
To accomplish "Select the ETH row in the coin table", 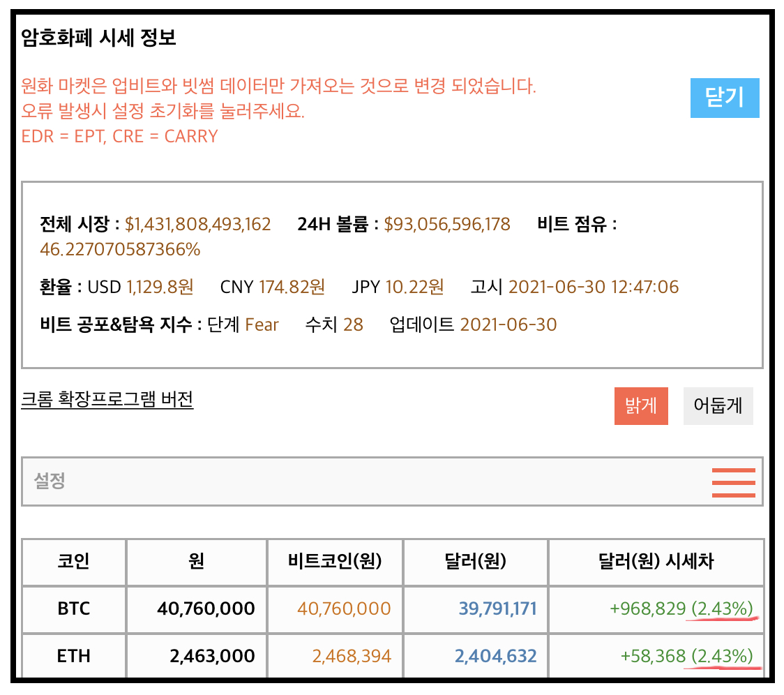I will coord(73,655).
